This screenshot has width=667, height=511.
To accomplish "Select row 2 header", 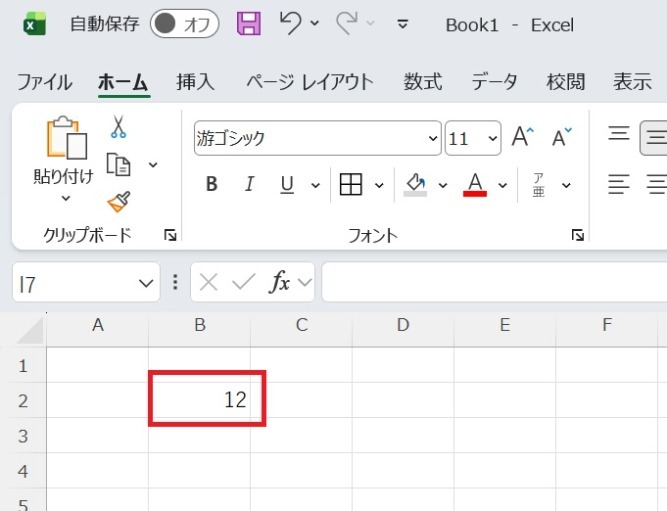I will (x=23, y=400).
